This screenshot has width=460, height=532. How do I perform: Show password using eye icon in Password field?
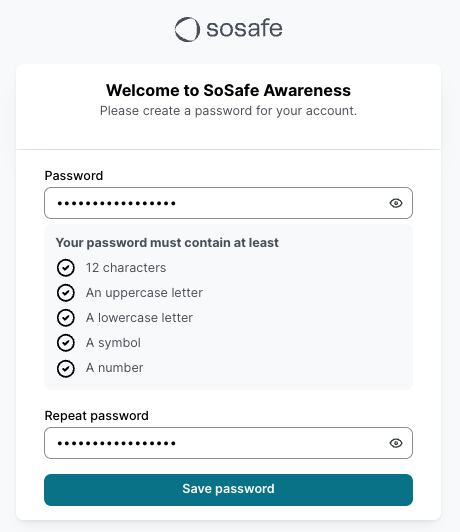[x=396, y=203]
